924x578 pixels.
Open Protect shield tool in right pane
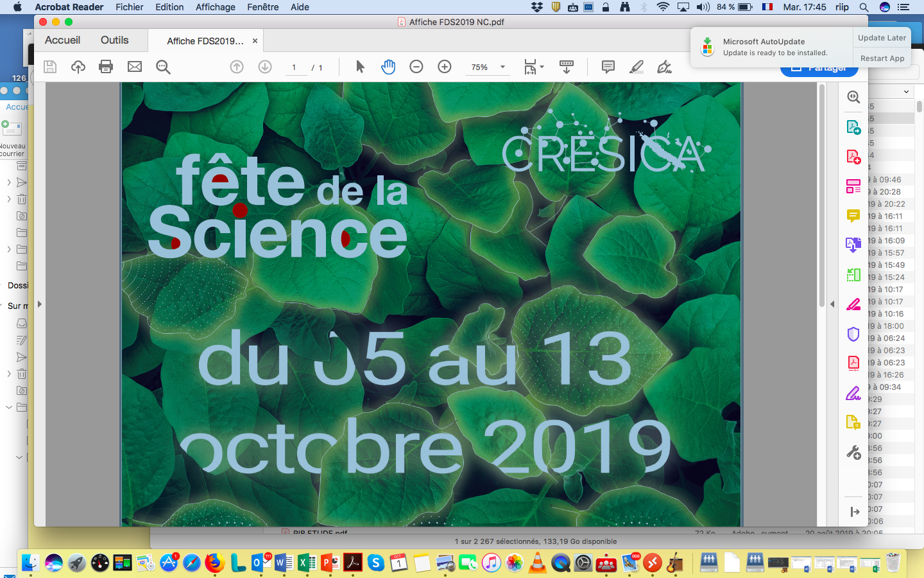(x=853, y=334)
